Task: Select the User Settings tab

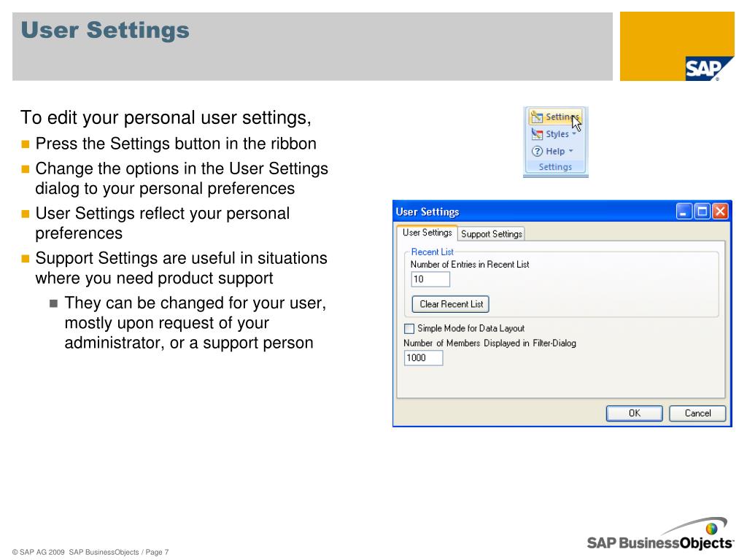Action: (427, 233)
